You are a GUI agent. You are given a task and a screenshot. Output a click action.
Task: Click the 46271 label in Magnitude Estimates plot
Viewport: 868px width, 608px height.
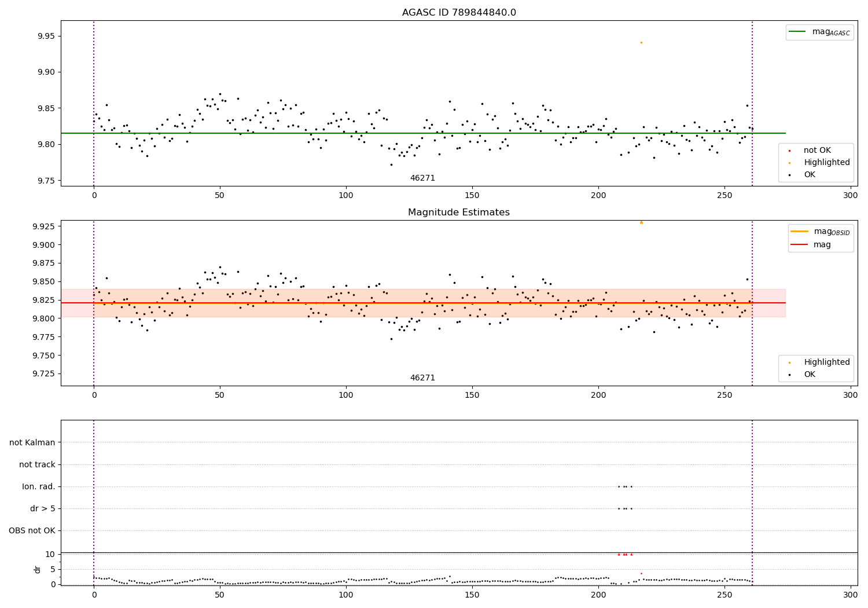coord(422,378)
